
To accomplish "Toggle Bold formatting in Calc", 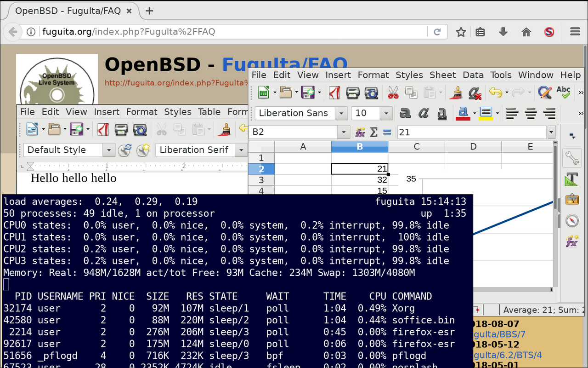I will pyautogui.click(x=405, y=113).
